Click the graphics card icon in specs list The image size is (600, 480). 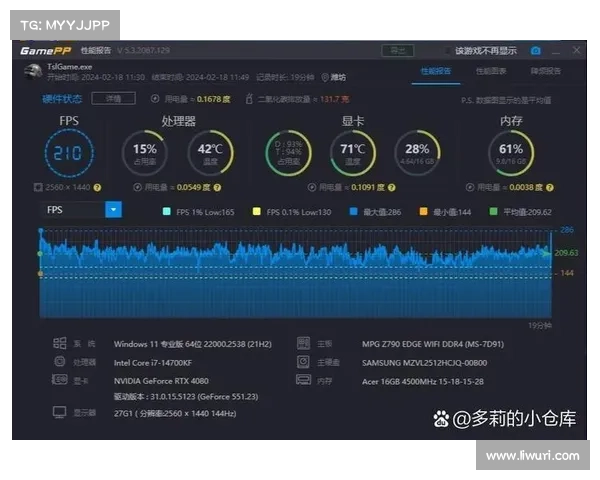pos(59,380)
